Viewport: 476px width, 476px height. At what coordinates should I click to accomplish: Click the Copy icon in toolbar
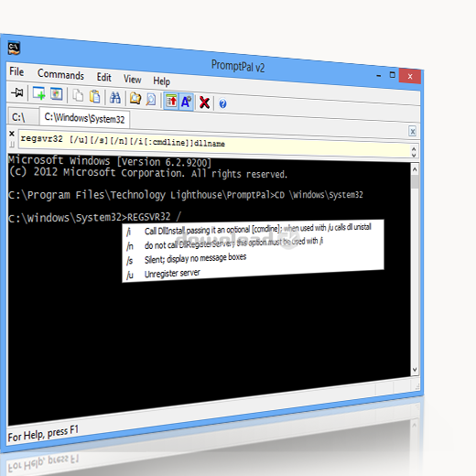[78, 95]
